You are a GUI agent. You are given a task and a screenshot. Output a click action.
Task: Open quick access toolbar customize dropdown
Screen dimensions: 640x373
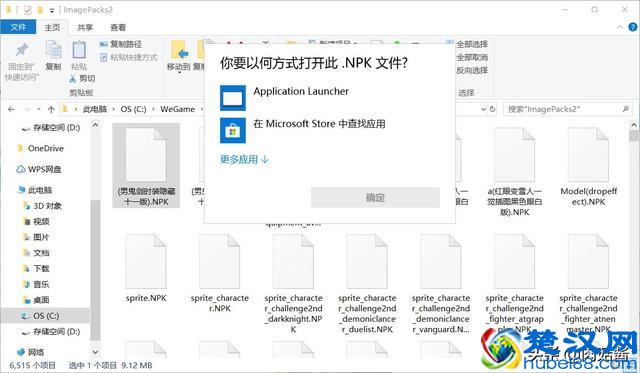click(x=52, y=10)
